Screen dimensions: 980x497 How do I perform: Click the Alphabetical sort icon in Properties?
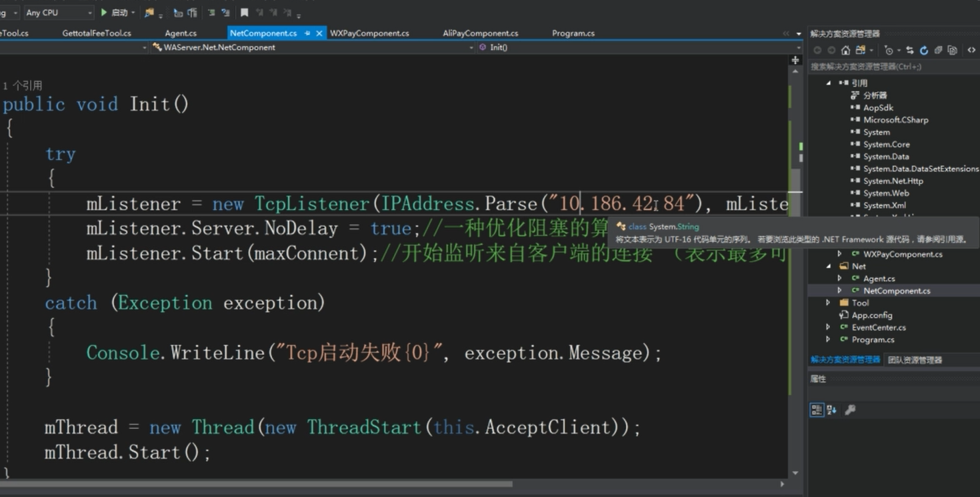pos(832,410)
